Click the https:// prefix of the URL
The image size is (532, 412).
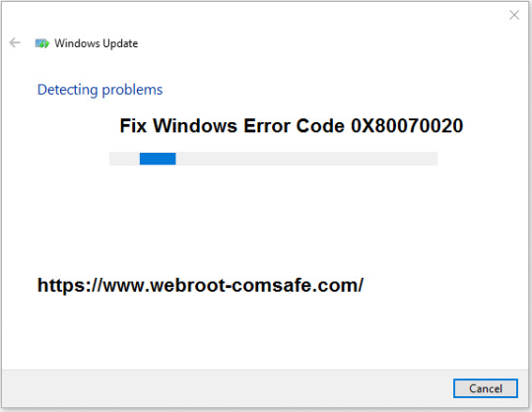(70, 285)
